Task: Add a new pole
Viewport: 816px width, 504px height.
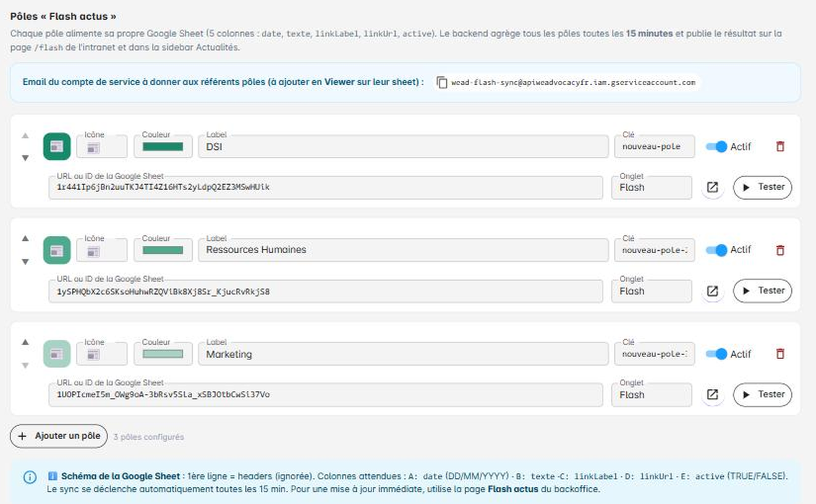Action: coord(59,436)
